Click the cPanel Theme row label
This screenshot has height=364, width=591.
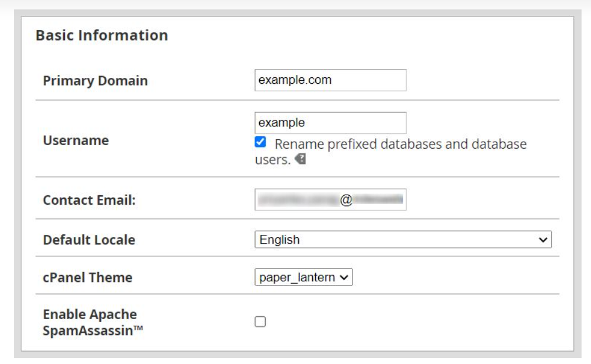click(87, 277)
